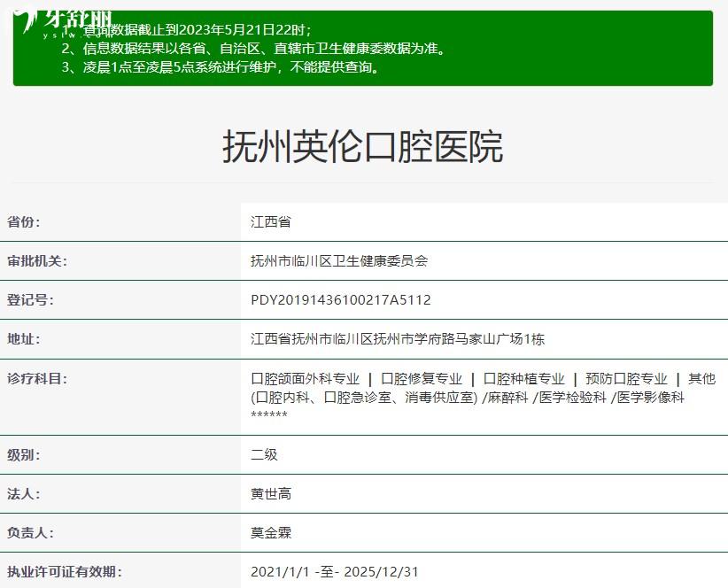Click the 查询数据截止到2023年5月21日22时 notice
This screenshot has height=588, width=728.
tap(186, 30)
